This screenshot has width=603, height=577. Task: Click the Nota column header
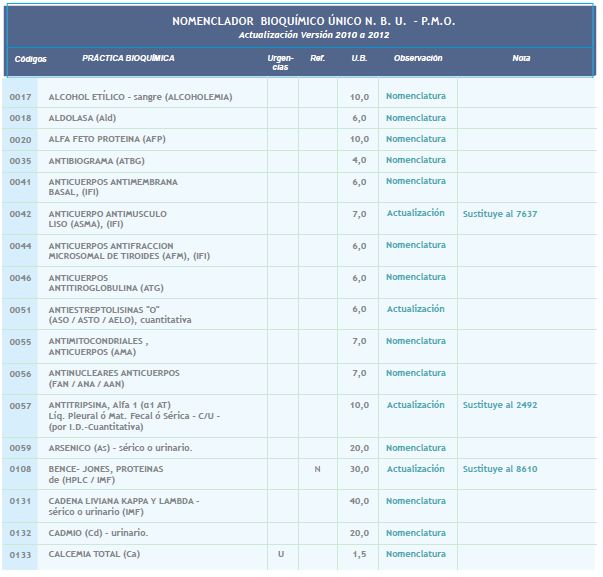point(521,58)
